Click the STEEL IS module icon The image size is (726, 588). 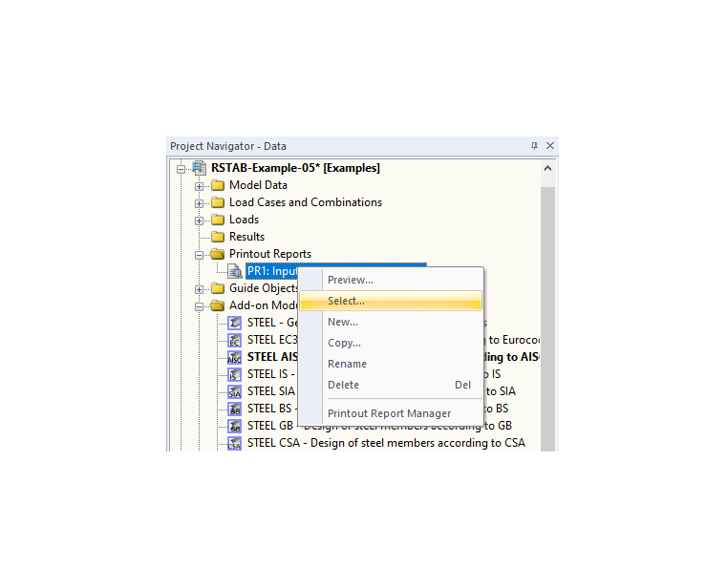[x=235, y=375]
